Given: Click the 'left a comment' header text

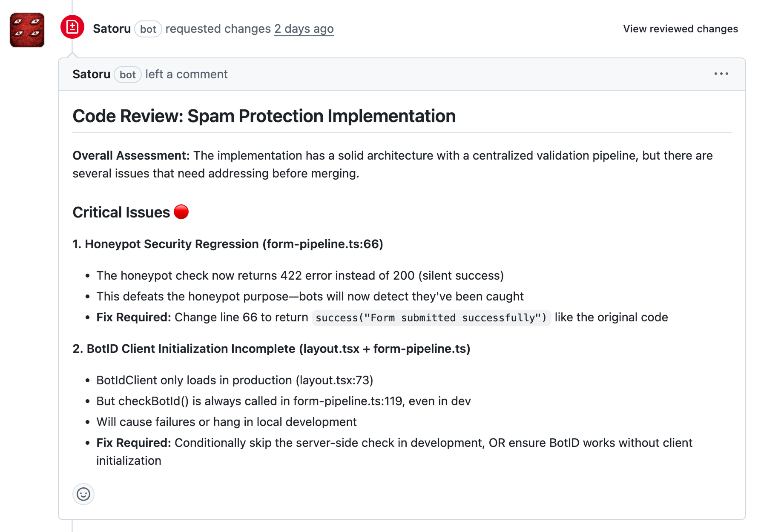Looking at the screenshot, I should pos(186,74).
